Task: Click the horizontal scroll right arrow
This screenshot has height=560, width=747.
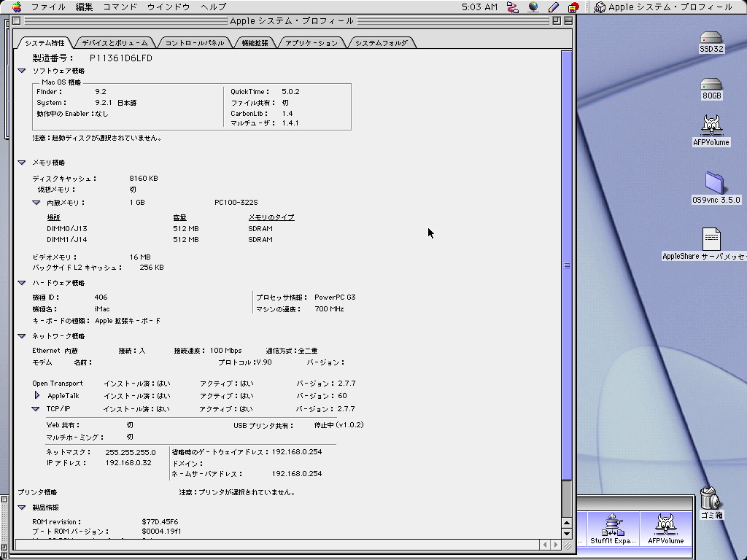Action: [x=555, y=544]
